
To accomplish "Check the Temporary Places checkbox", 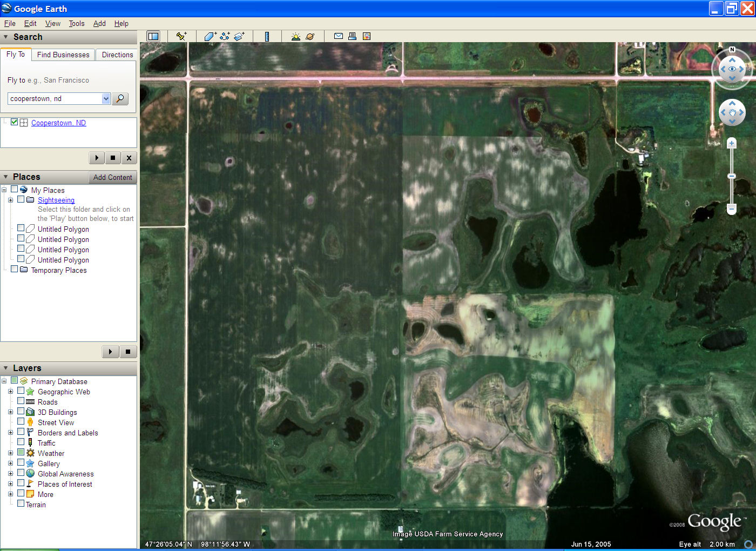I will pyautogui.click(x=15, y=270).
